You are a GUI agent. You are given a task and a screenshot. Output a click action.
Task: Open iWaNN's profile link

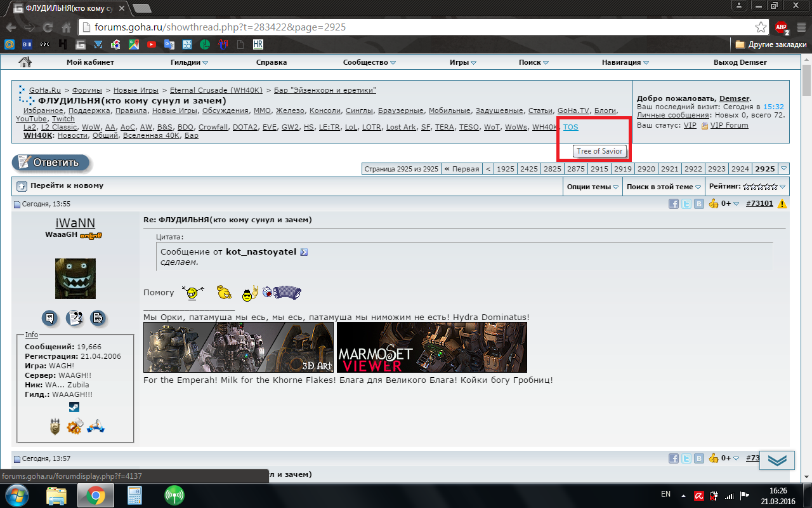(x=75, y=222)
